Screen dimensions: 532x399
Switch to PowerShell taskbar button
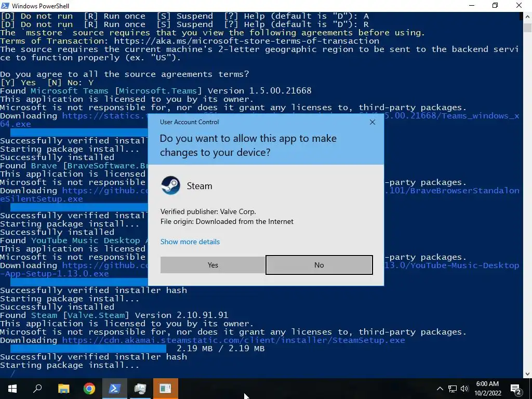click(x=115, y=389)
